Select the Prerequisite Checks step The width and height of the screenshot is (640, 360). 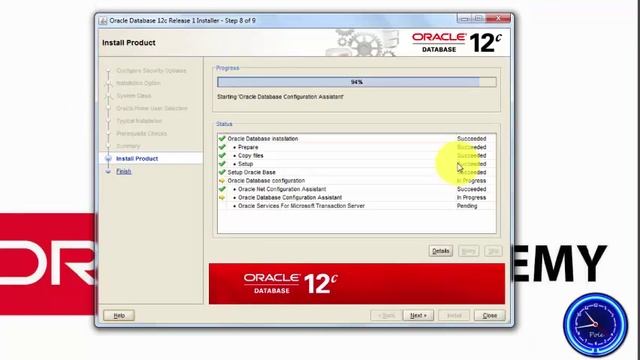141,133
